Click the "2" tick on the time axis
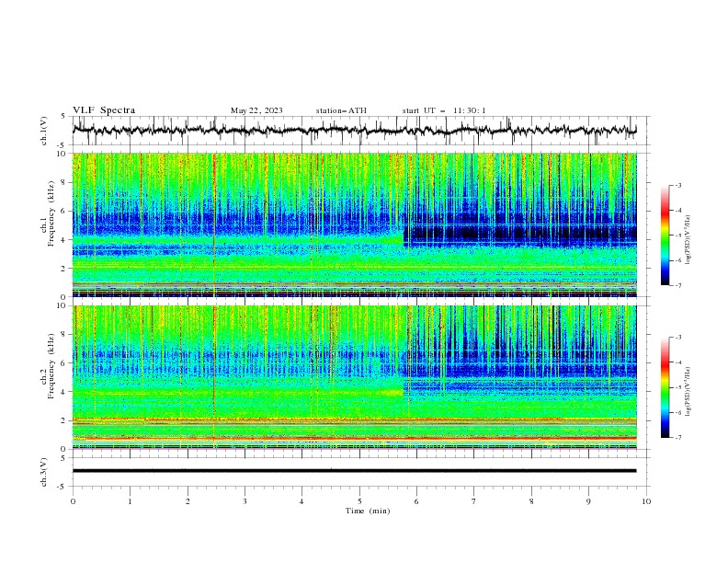 pyautogui.click(x=188, y=501)
